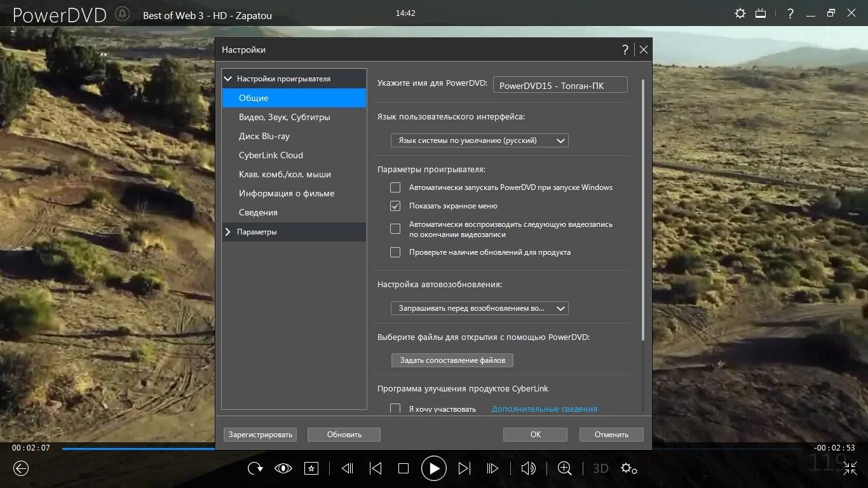This screenshot has height=488, width=868.
Task: Enable auto-play next video checkbox
Action: point(395,229)
